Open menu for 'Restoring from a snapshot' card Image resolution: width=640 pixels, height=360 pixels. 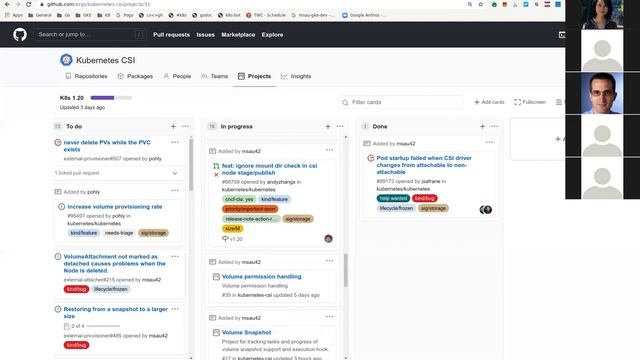[175, 309]
